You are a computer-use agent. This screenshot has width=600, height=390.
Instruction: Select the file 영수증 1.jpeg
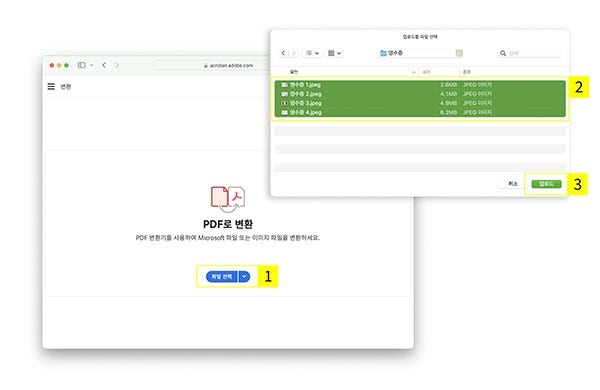pyautogui.click(x=420, y=85)
